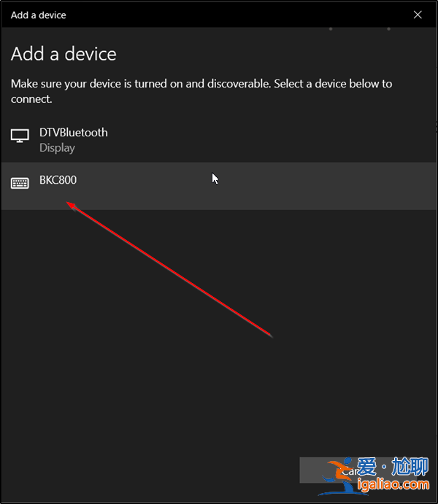This screenshot has height=504, width=438.
Task: Click the 'Add a device' title bar text
Action: click(x=39, y=15)
